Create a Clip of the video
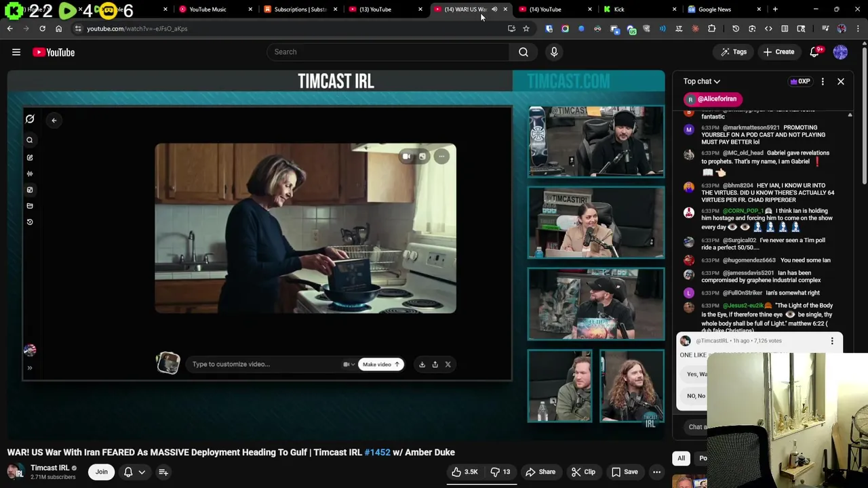Image resolution: width=868 pixels, height=488 pixels. 583,472
